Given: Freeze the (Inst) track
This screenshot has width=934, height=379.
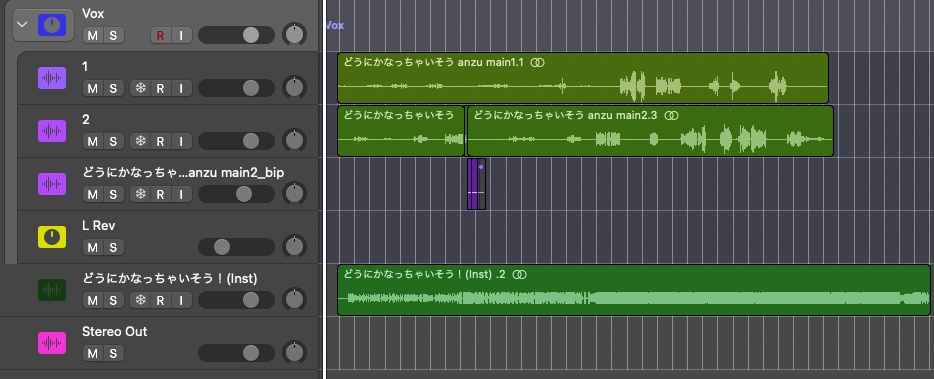Looking at the screenshot, I should tap(140, 300).
